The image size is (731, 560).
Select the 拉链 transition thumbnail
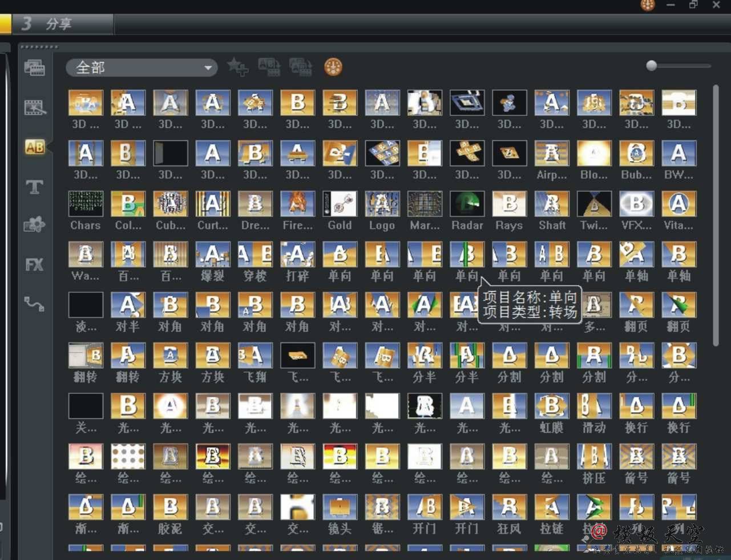tap(552, 507)
